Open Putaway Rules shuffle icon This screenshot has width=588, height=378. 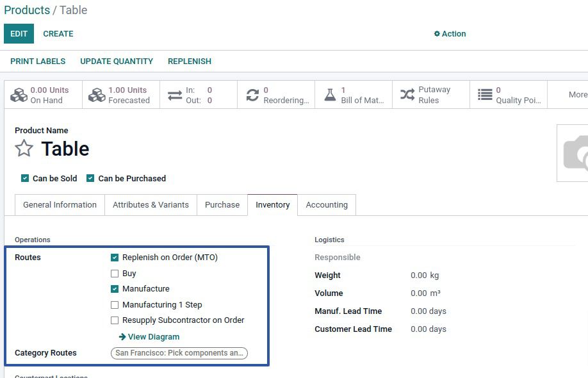(x=407, y=95)
